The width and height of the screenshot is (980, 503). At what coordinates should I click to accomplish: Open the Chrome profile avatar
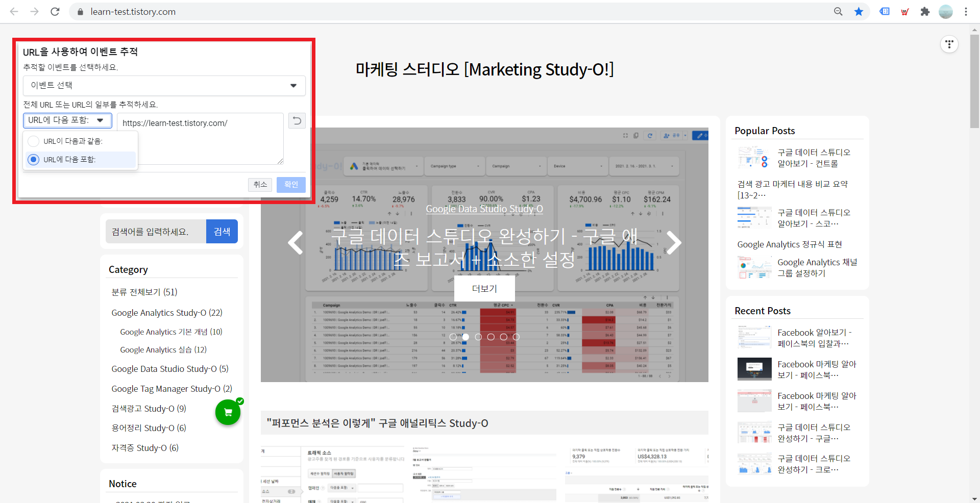(946, 11)
